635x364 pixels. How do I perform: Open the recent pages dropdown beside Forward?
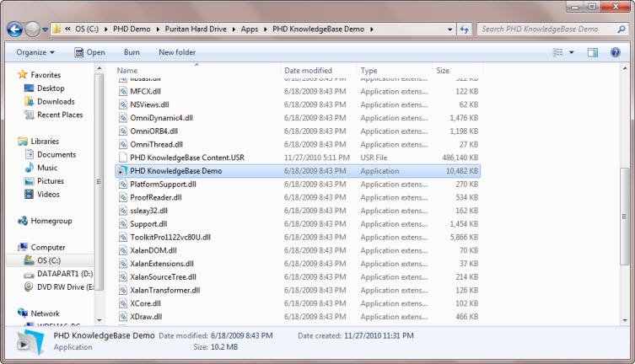(x=45, y=29)
